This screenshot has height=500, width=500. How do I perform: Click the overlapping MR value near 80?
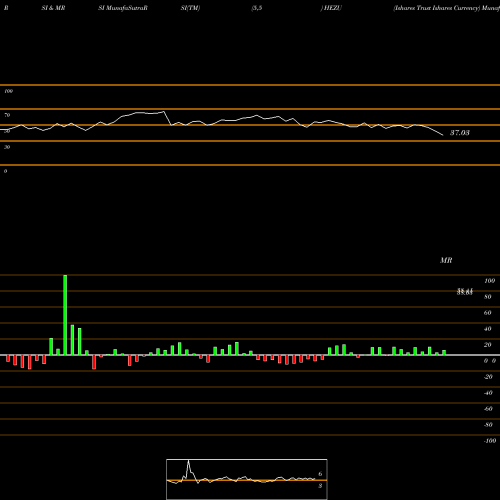(465, 292)
